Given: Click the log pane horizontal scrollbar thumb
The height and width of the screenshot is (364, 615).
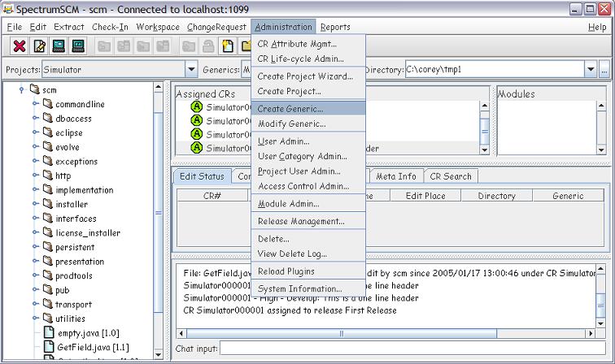Looking at the screenshot, I should 342,333.
